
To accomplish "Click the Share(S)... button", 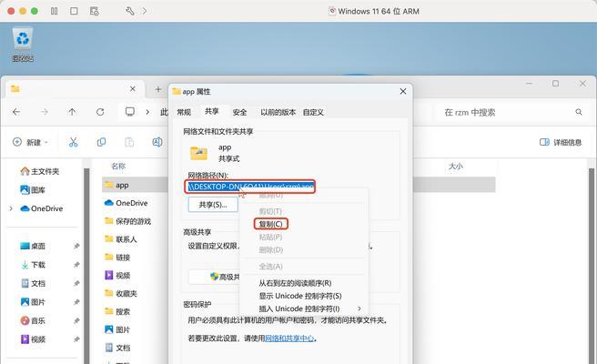I will click(x=213, y=205).
